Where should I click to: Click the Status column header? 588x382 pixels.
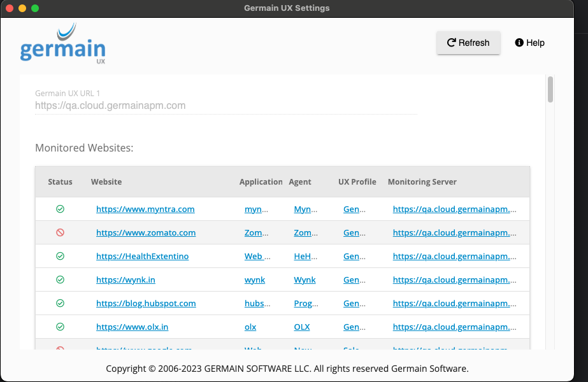point(60,182)
